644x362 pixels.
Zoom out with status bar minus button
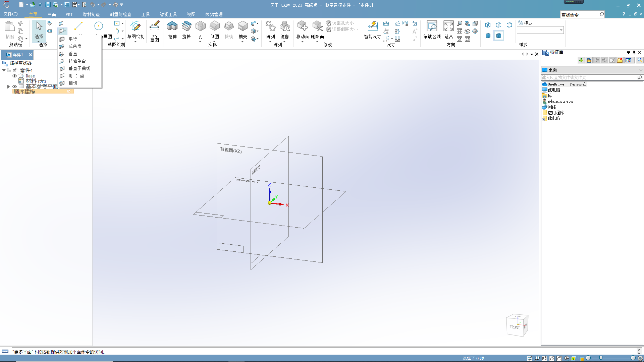588,358
